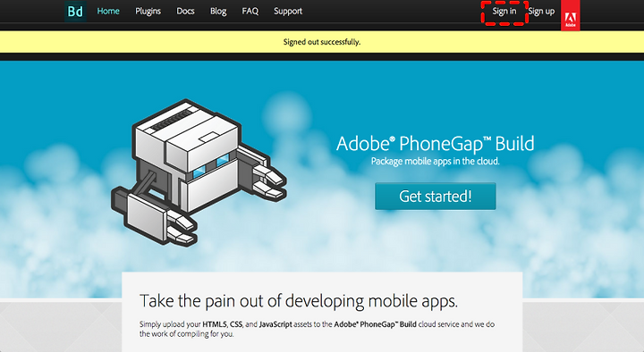This screenshot has width=644, height=352.
Task: Click the Bd PhoneGap Build logo
Action: 75,11
